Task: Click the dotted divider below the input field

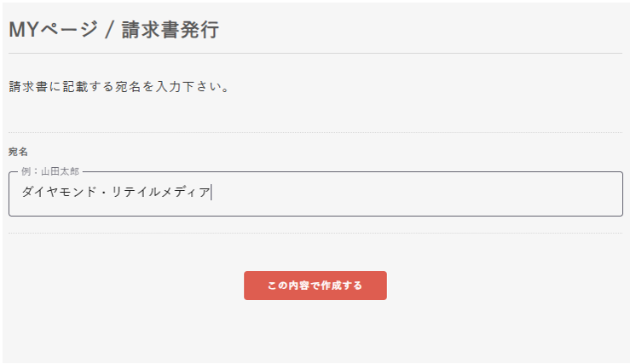Action: tap(315, 233)
